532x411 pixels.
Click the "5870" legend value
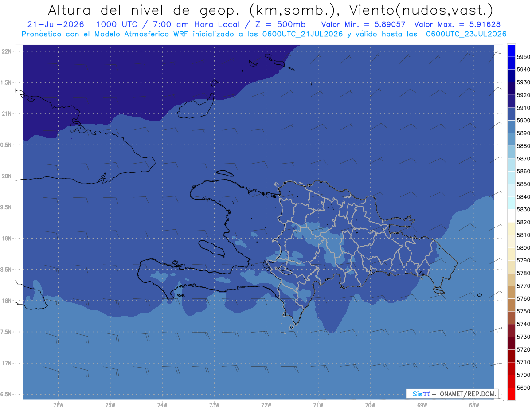click(x=523, y=159)
